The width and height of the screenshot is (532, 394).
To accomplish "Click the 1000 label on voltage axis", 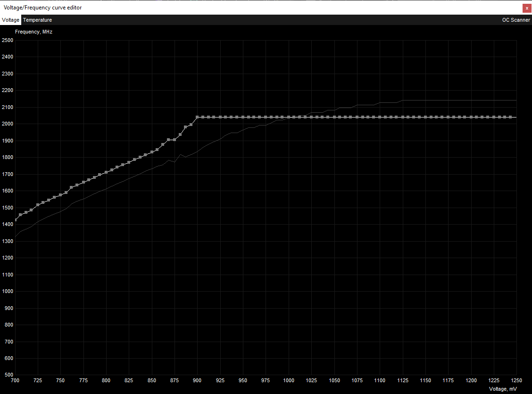I will [288, 380].
